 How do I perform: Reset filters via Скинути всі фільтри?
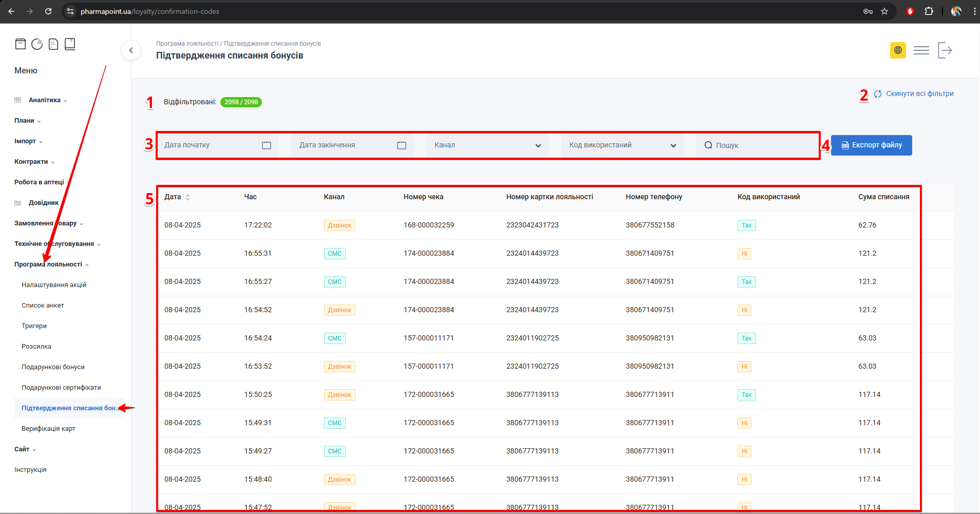(x=919, y=93)
